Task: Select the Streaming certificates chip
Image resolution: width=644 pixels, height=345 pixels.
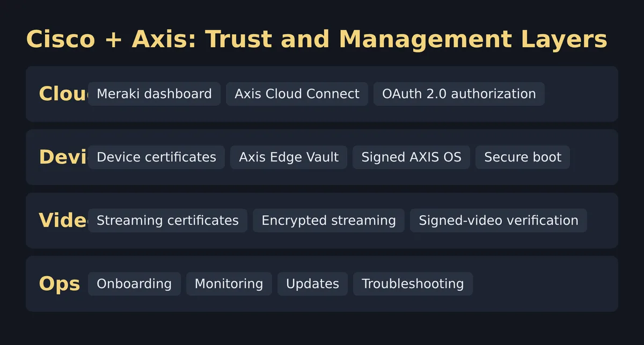Action: 167,221
